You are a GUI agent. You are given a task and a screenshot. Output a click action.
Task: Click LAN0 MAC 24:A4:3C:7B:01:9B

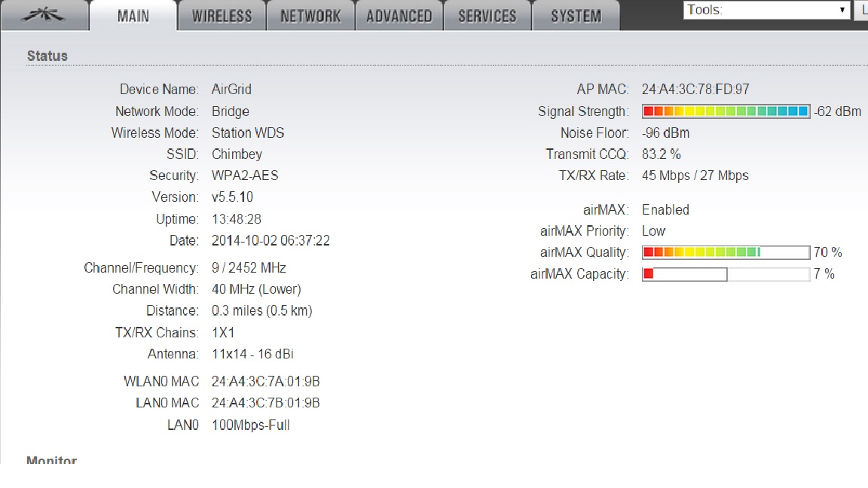(266, 404)
